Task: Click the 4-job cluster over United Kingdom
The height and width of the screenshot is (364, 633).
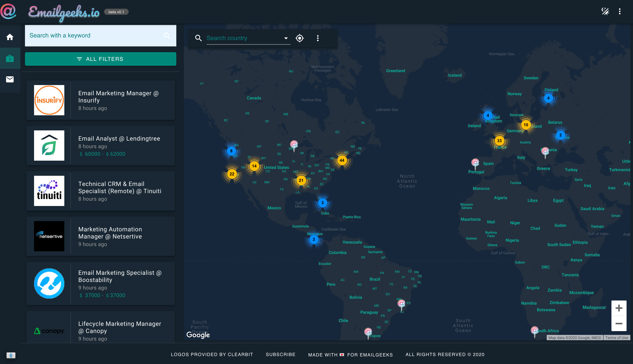Action: coord(488,115)
